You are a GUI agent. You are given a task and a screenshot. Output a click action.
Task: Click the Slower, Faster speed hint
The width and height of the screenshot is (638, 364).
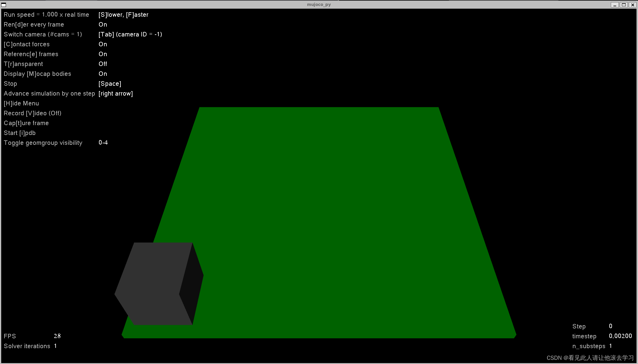123,15
